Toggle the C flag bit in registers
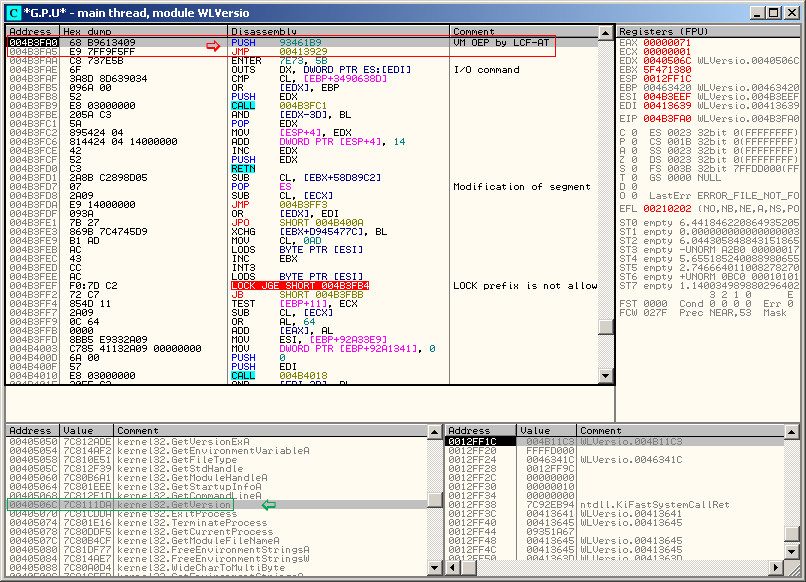The width and height of the screenshot is (806, 582). point(634,133)
